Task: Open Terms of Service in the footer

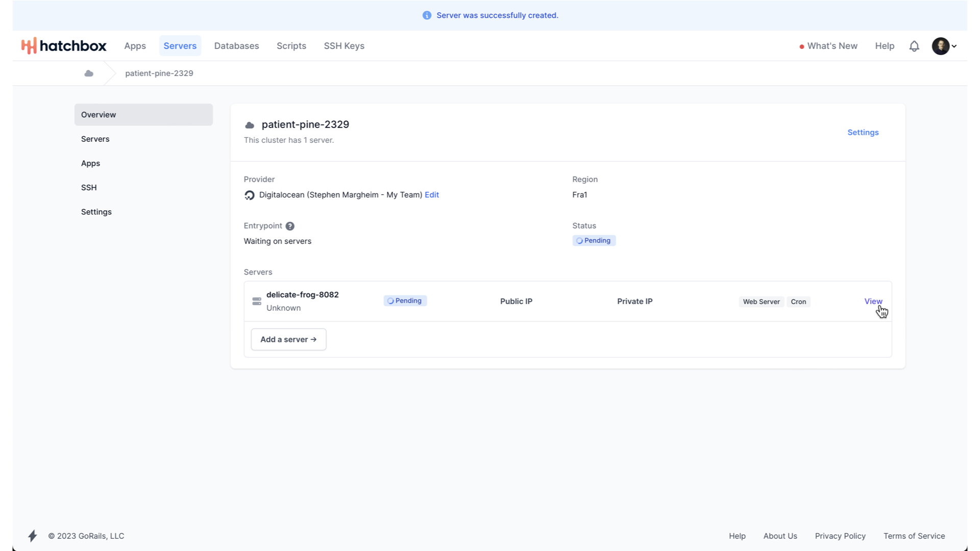Action: pos(914,536)
